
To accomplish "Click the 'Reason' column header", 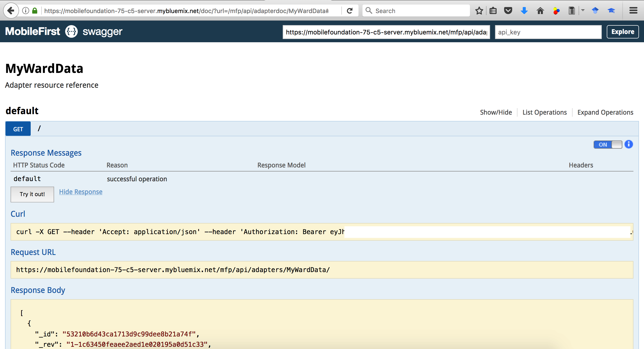I will (x=117, y=165).
